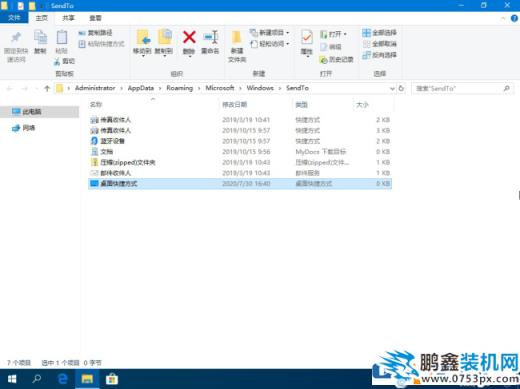Open the 文件 file tab
Viewport: 520px width, 389px height.
point(14,18)
